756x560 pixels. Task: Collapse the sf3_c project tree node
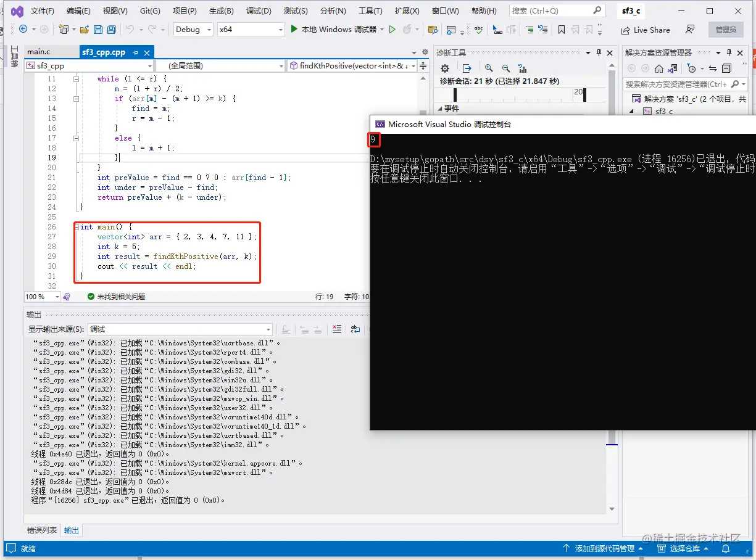(631, 112)
